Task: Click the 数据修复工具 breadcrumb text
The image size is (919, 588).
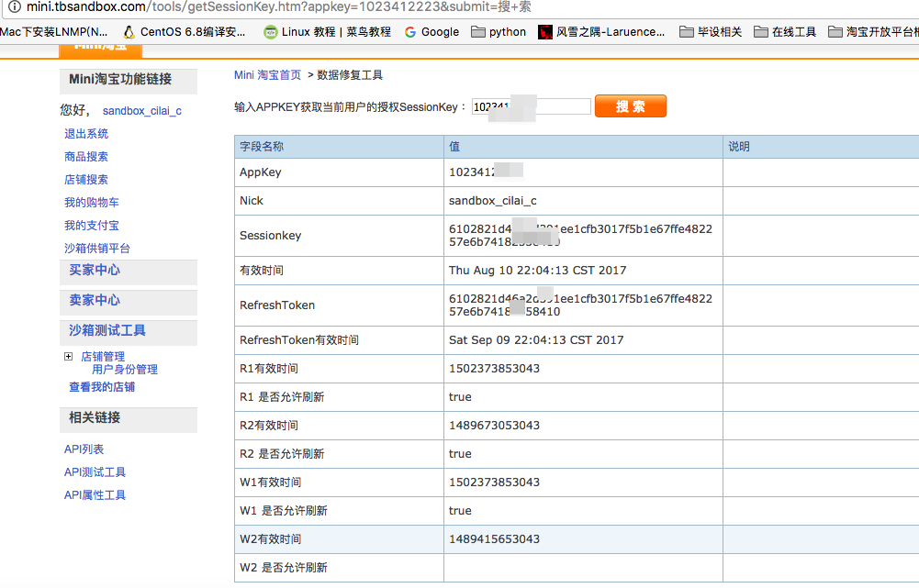Action: (350, 75)
